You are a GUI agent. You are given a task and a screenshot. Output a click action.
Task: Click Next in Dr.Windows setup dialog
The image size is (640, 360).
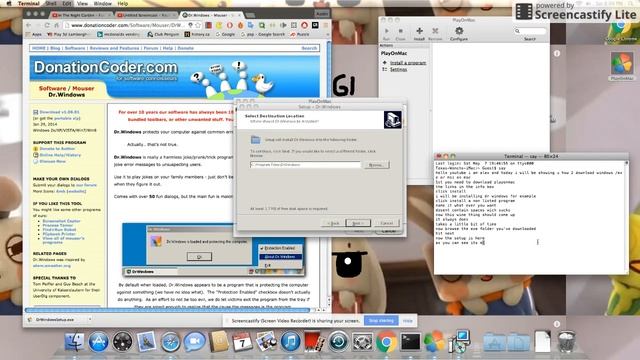tap(358, 223)
